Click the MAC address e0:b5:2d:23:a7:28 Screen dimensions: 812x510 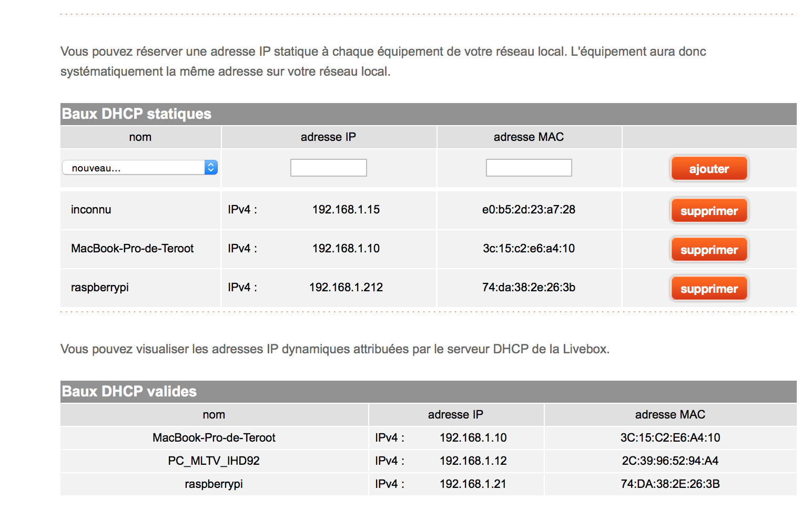point(529,209)
